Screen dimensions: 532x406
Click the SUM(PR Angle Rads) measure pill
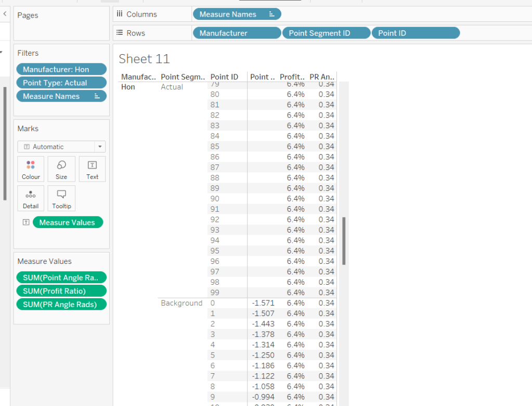(61, 304)
